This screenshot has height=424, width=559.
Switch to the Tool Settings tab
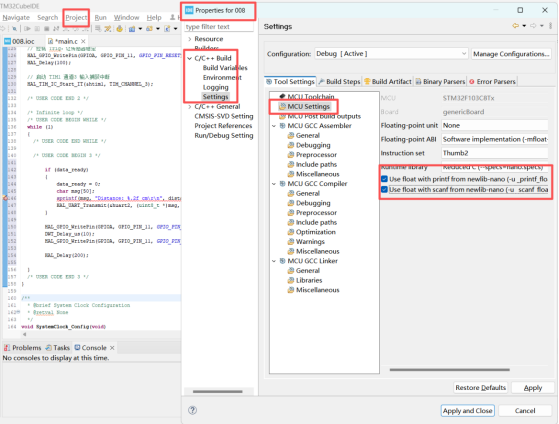[x=290, y=82]
